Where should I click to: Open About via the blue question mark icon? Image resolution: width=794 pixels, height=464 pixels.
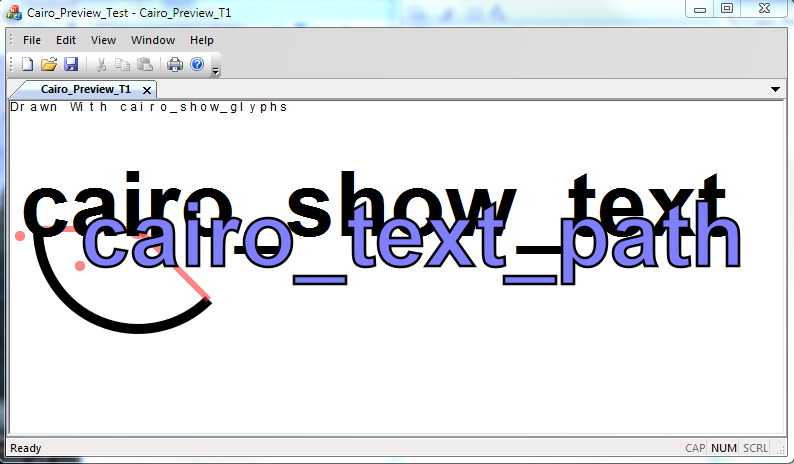197,64
